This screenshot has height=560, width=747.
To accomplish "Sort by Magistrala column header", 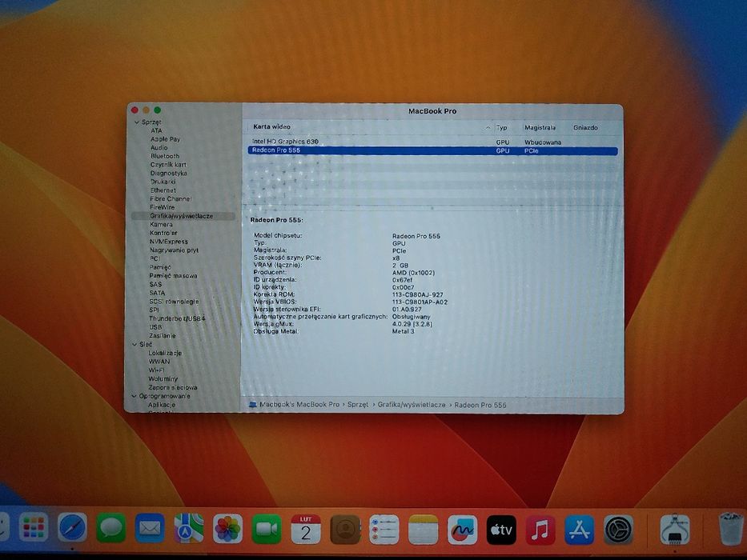I will tap(540, 128).
